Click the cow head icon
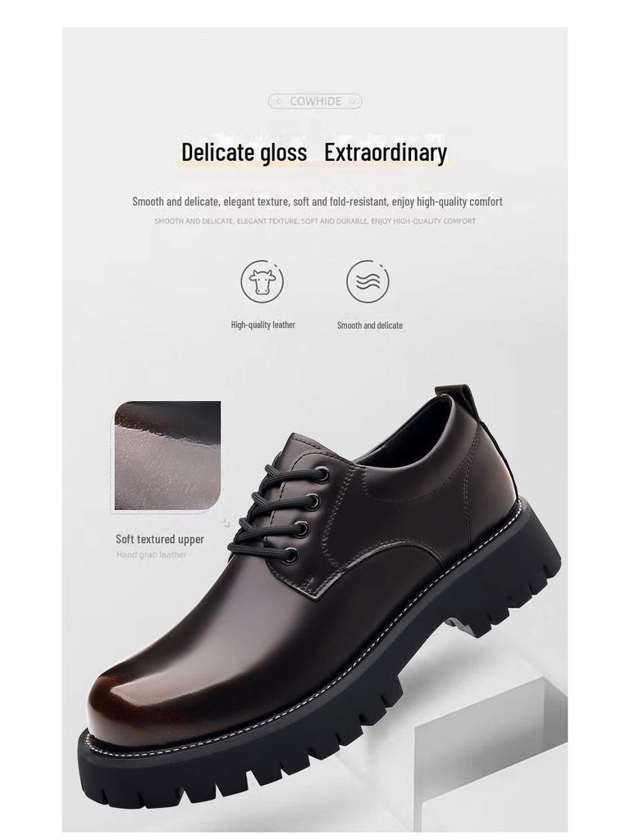This screenshot has height=840, width=630. [x=262, y=281]
